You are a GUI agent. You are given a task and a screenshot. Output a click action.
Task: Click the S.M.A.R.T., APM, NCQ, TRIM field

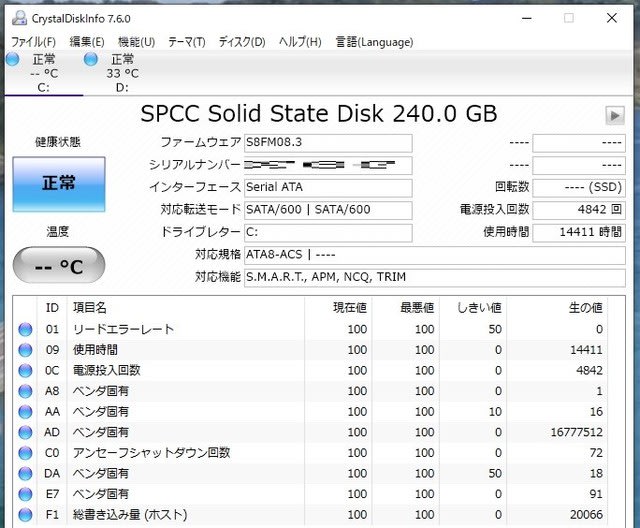point(435,277)
